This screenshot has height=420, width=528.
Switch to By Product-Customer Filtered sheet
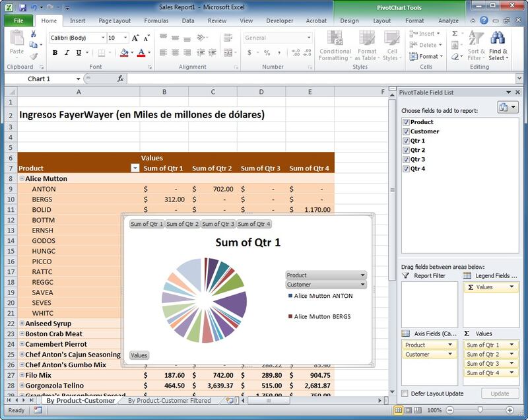coord(169,400)
